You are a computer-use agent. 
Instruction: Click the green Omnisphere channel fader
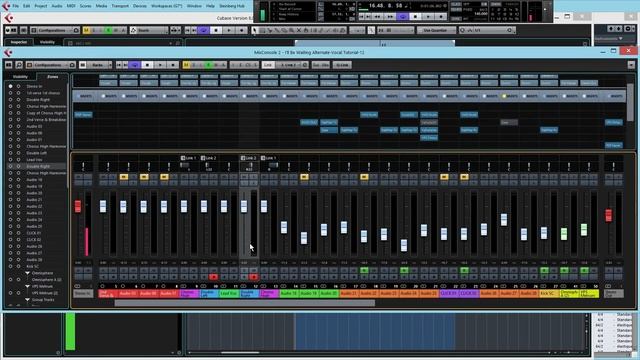(x=564, y=234)
